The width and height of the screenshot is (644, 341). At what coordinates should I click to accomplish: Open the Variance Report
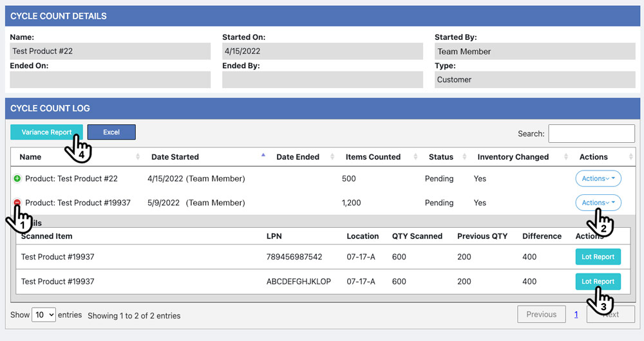[x=46, y=132]
